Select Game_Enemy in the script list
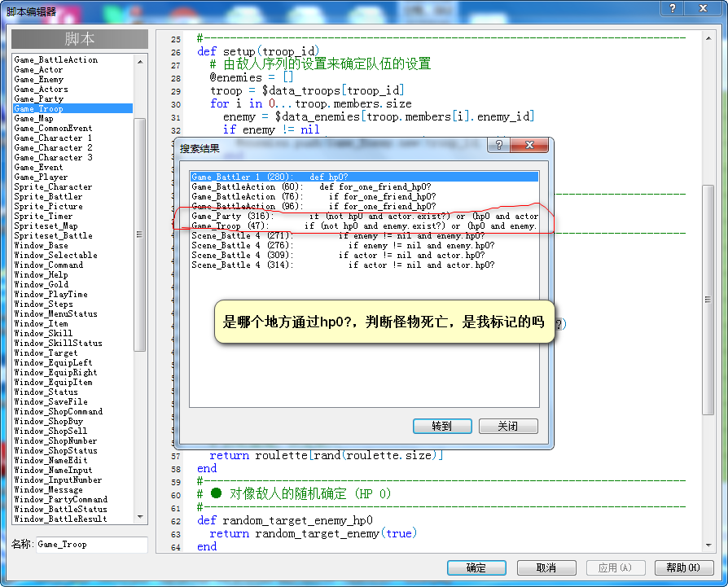This screenshot has width=728, height=587. click(39, 79)
